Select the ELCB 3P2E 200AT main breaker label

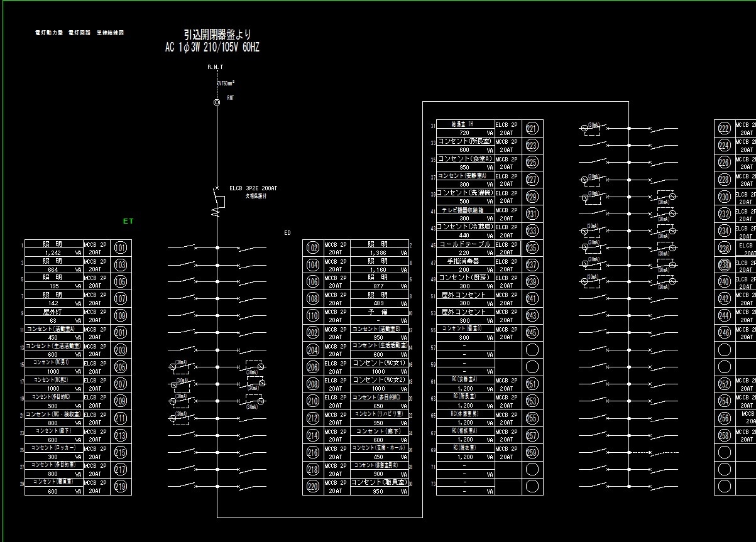click(253, 188)
